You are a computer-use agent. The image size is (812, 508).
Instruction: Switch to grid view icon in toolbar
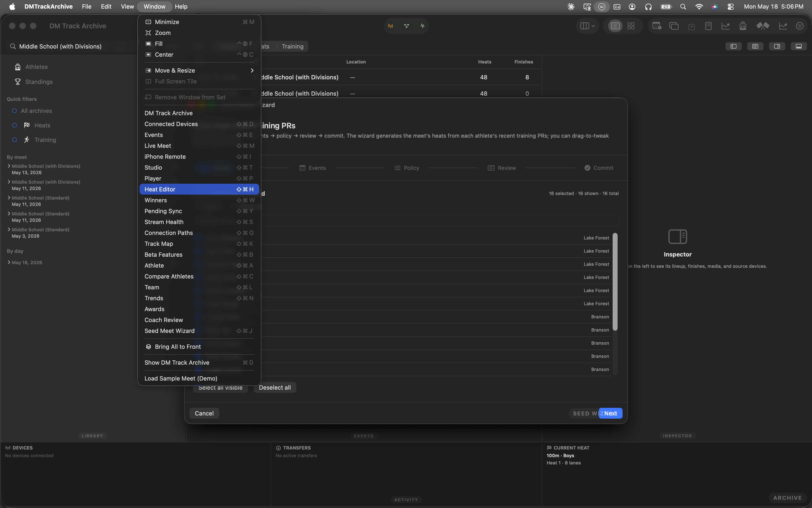(631, 26)
